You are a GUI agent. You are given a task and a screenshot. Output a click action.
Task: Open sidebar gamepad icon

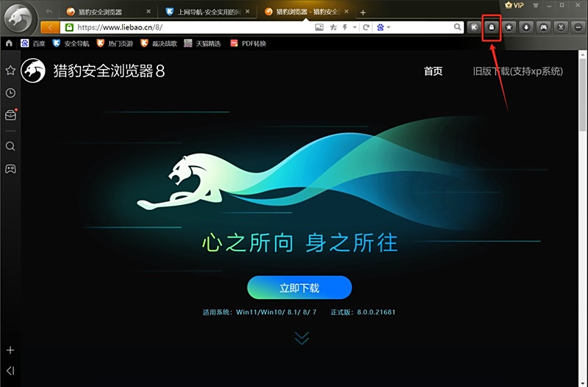click(x=10, y=169)
